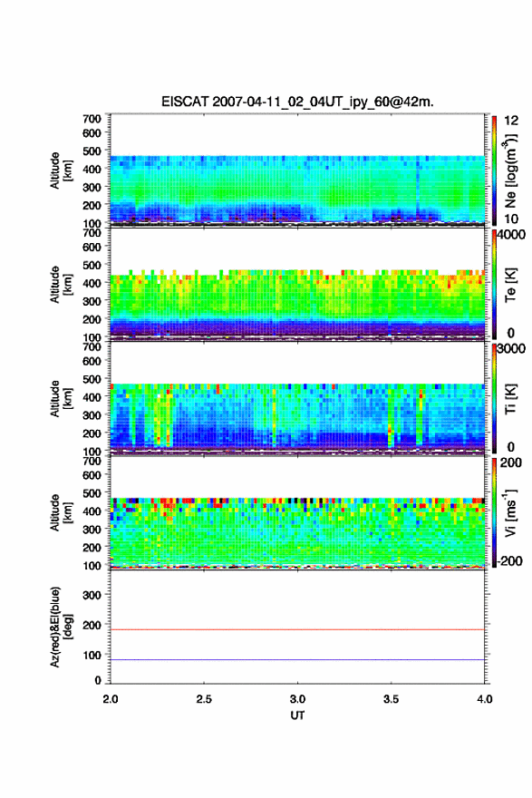Viewport: 532px width, 798px height.
Task: Click the Vi velocity color bar
Action: pyautogui.click(x=494, y=512)
